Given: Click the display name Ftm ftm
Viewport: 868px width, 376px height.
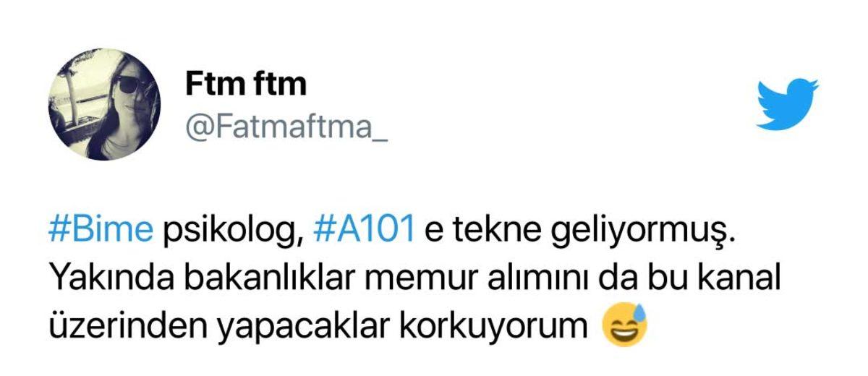Looking at the screenshot, I should 246,84.
